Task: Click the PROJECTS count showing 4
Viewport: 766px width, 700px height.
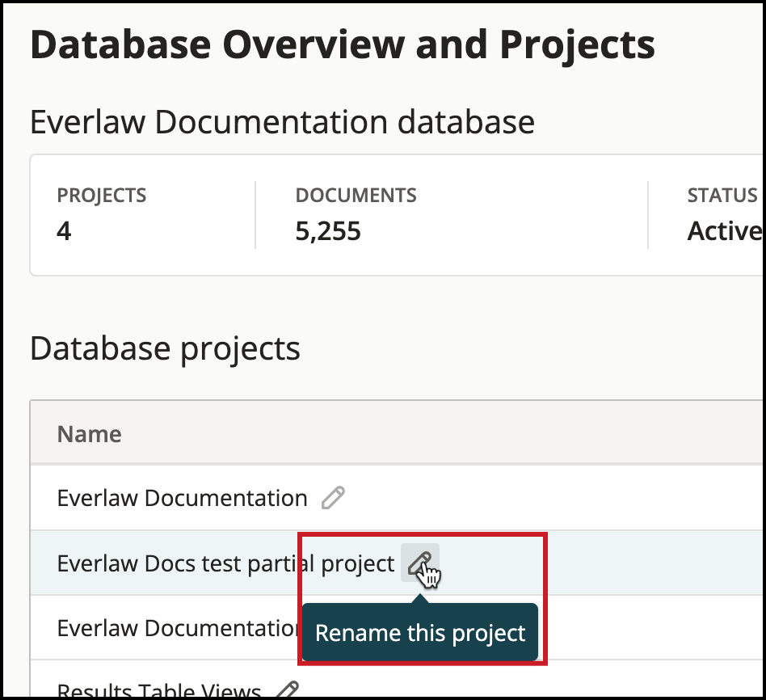Action: tap(102, 213)
